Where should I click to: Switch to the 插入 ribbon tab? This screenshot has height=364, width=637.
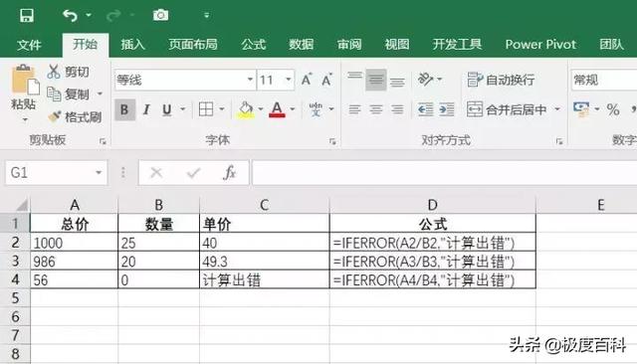pos(132,44)
